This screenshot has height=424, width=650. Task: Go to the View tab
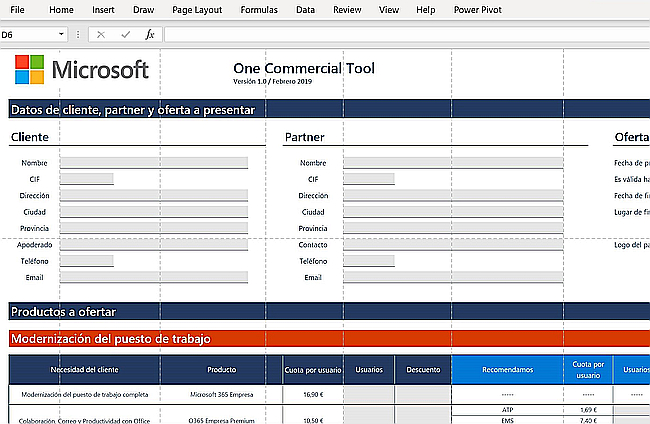coord(388,10)
